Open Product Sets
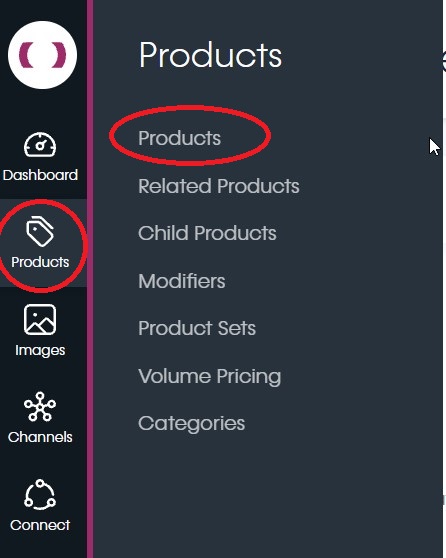446x558 pixels. (x=197, y=328)
